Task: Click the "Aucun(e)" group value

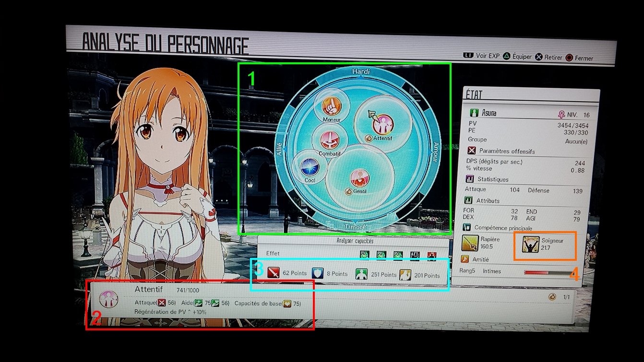Action: (x=576, y=141)
